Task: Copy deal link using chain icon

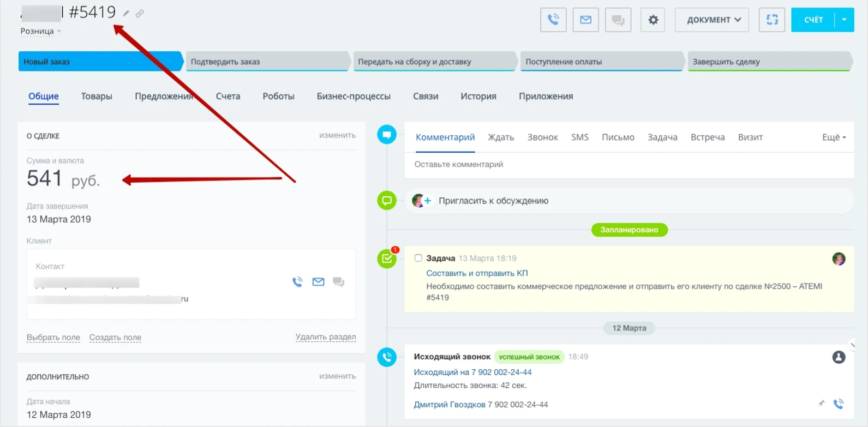Action: pyautogui.click(x=140, y=14)
